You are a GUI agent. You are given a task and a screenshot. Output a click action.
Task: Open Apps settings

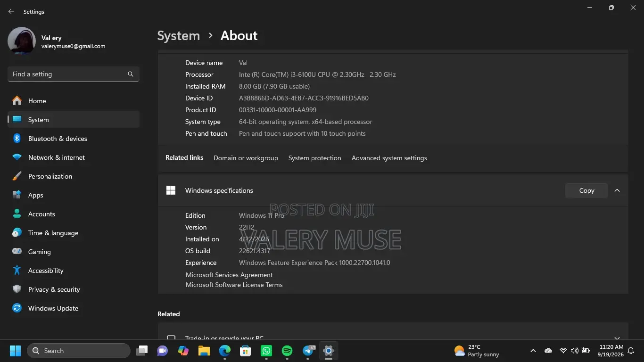click(x=74, y=195)
